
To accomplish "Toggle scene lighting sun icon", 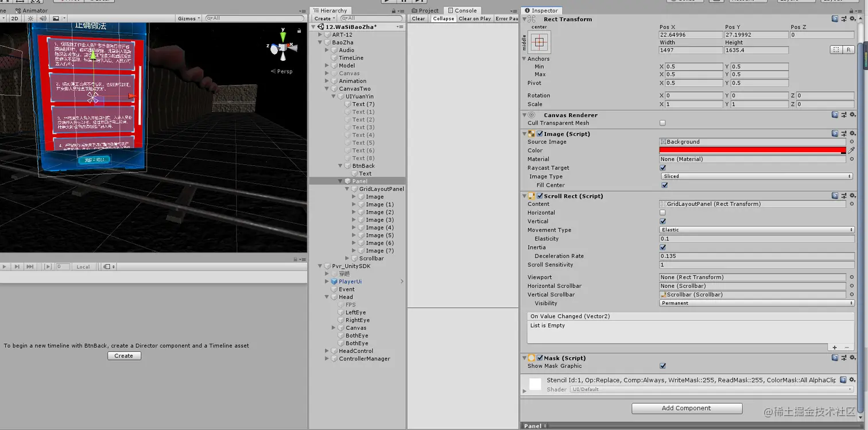I will 31,18.
